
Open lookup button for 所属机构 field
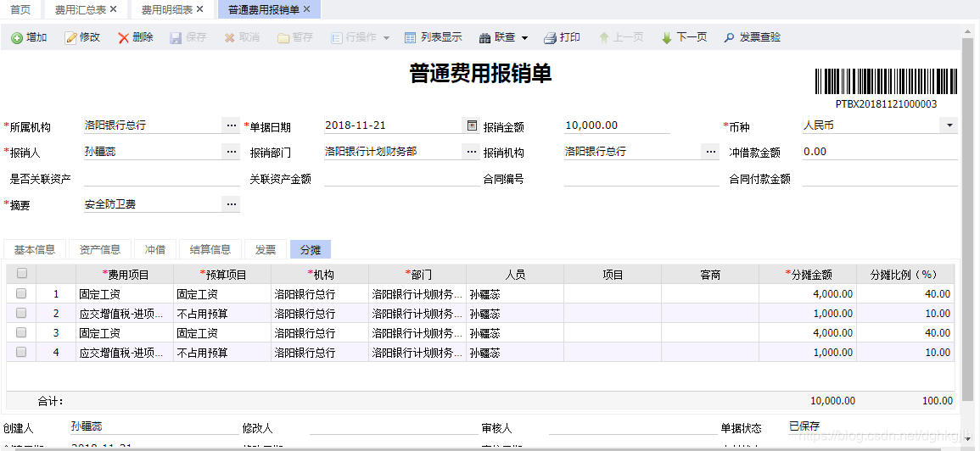[232, 125]
